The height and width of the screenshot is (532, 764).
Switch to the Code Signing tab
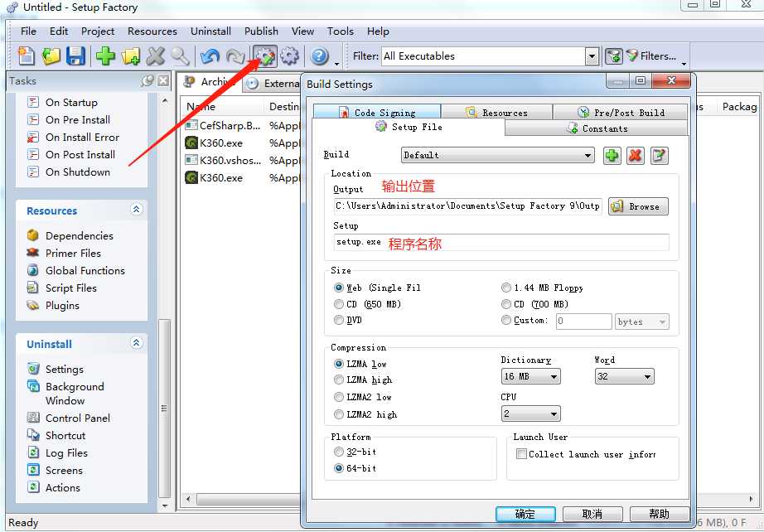click(x=377, y=112)
